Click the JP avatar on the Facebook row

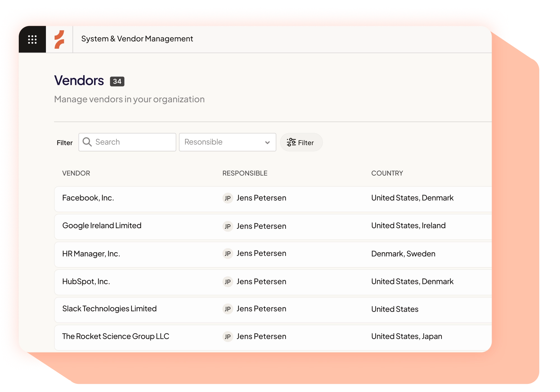228,198
